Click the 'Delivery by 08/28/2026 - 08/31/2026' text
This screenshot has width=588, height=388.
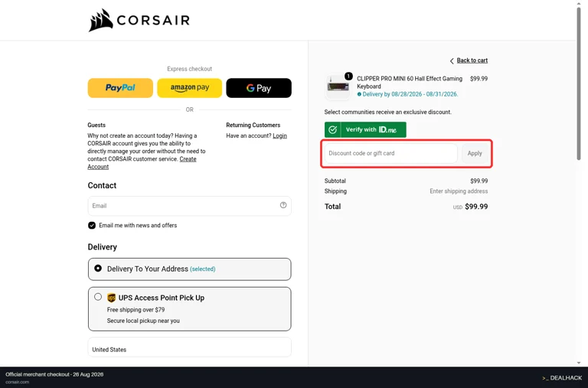tap(410, 94)
